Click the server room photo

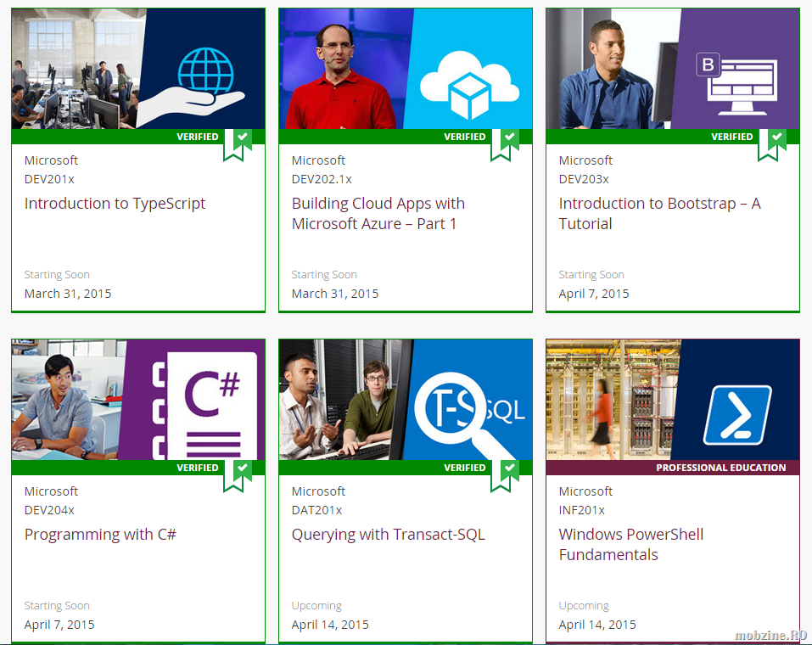tap(613, 400)
